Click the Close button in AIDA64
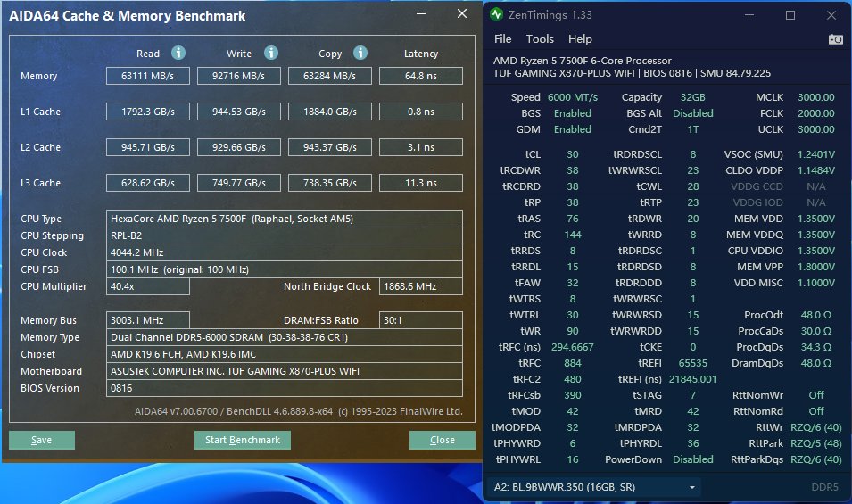 coord(443,440)
